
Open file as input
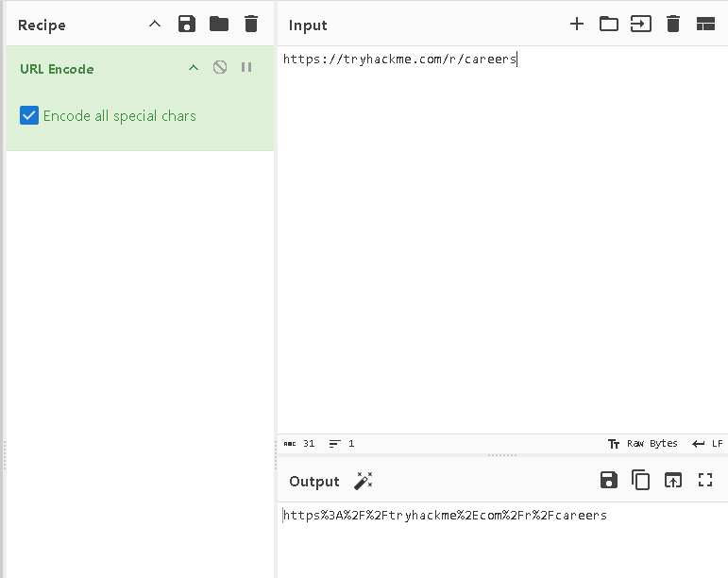tap(641, 25)
